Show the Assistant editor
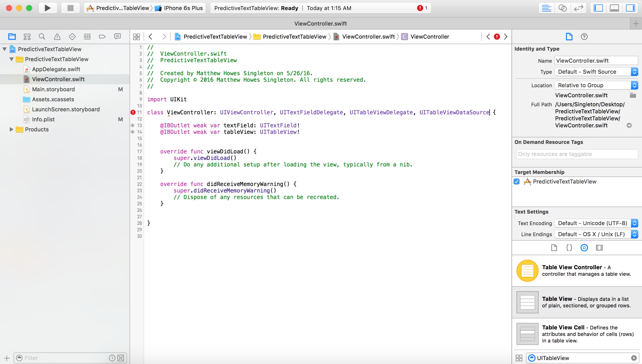The width and height of the screenshot is (642, 364). tap(562, 8)
